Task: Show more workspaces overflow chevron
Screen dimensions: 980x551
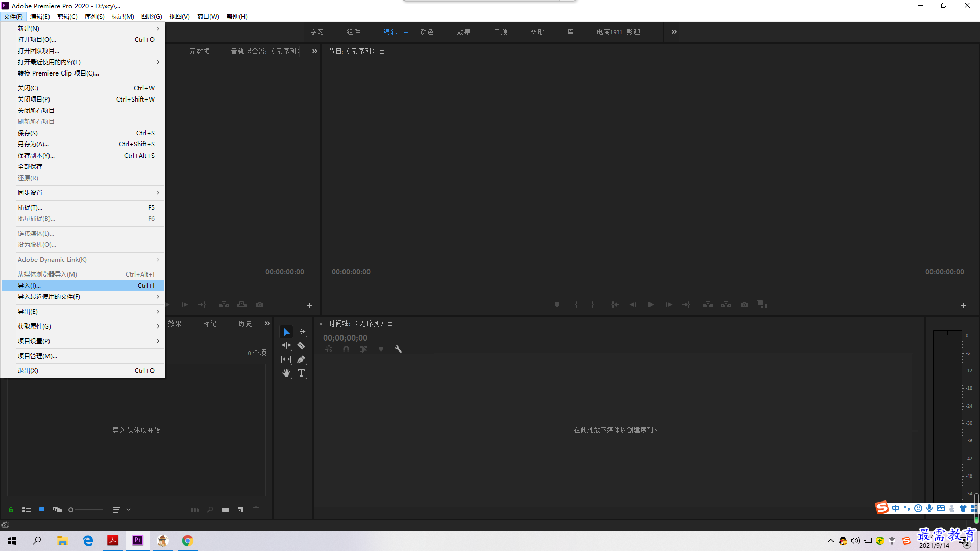Action: (x=674, y=32)
